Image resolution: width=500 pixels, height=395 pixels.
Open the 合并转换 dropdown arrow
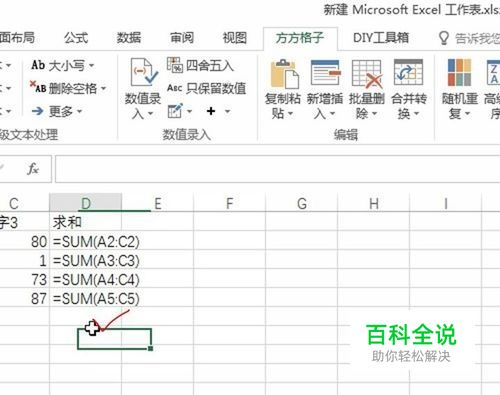point(416,114)
